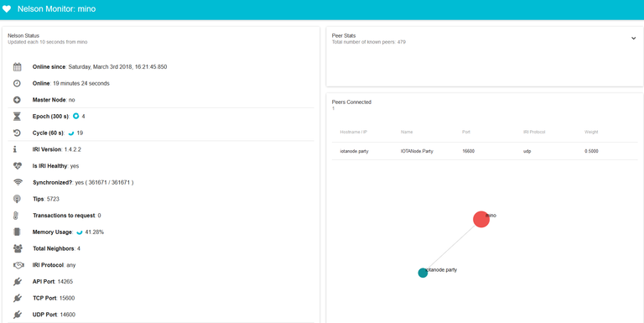Click the API Port value 14265

(65, 282)
